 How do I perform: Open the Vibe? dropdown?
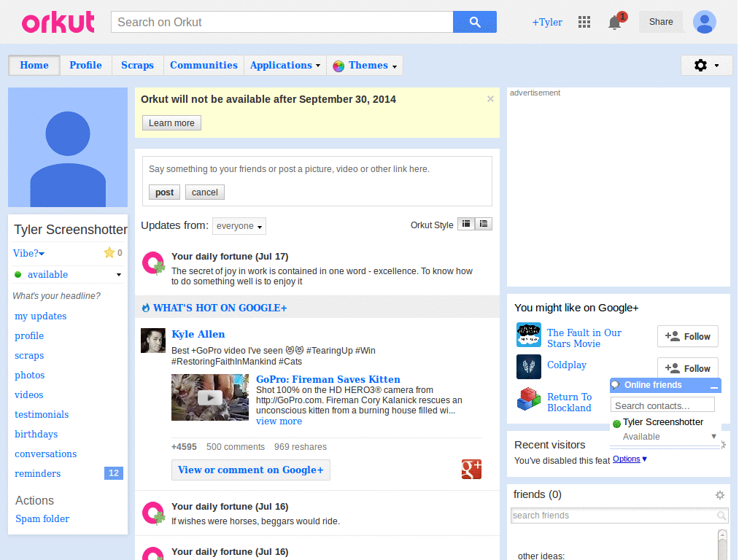(28, 253)
